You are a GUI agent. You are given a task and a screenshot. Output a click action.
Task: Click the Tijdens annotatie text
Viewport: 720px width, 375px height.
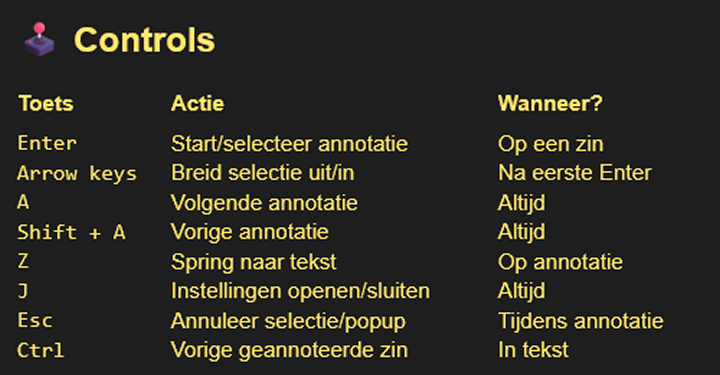(580, 321)
